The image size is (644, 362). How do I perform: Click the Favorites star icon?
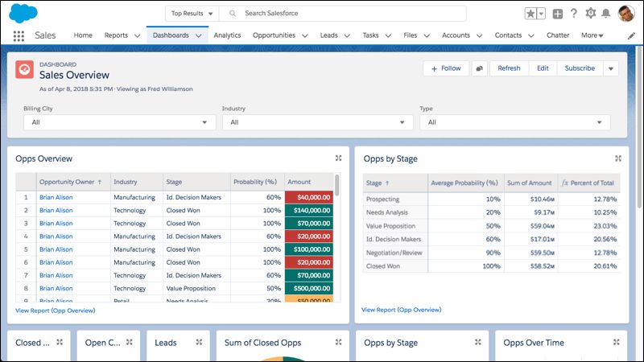point(530,14)
